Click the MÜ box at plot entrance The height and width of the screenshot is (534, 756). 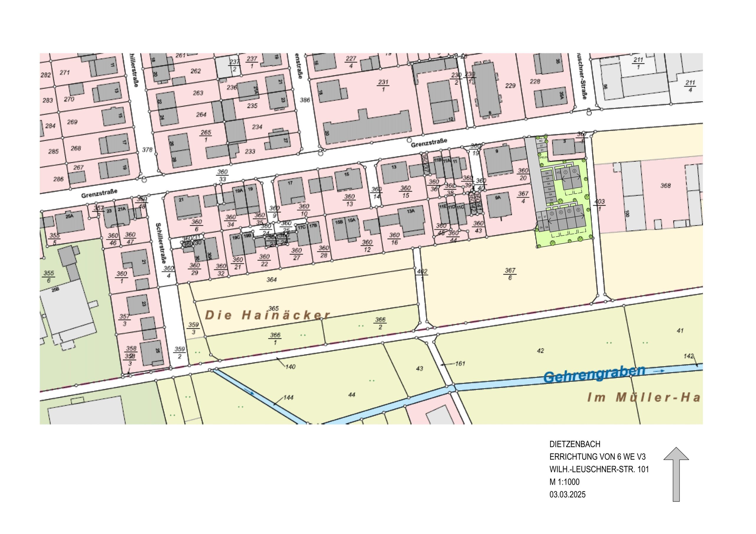[x=541, y=141]
